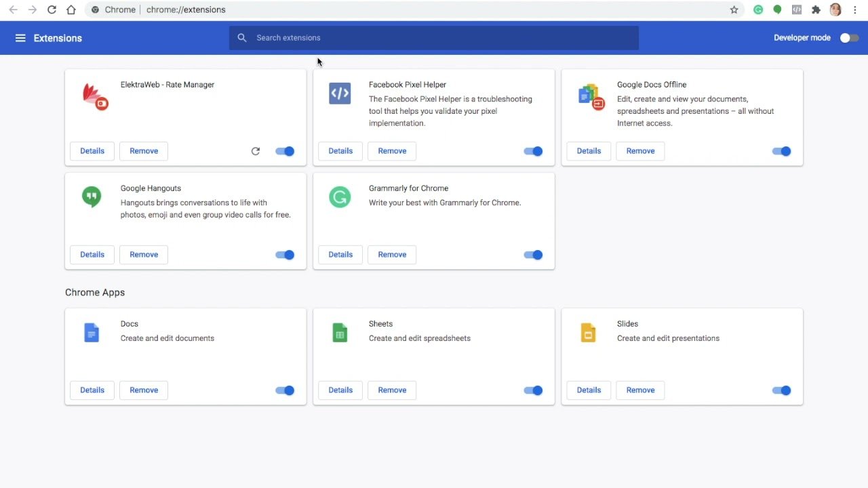Remove Facebook Pixel Helper
Image resolution: width=868 pixels, height=488 pixels.
pos(392,151)
